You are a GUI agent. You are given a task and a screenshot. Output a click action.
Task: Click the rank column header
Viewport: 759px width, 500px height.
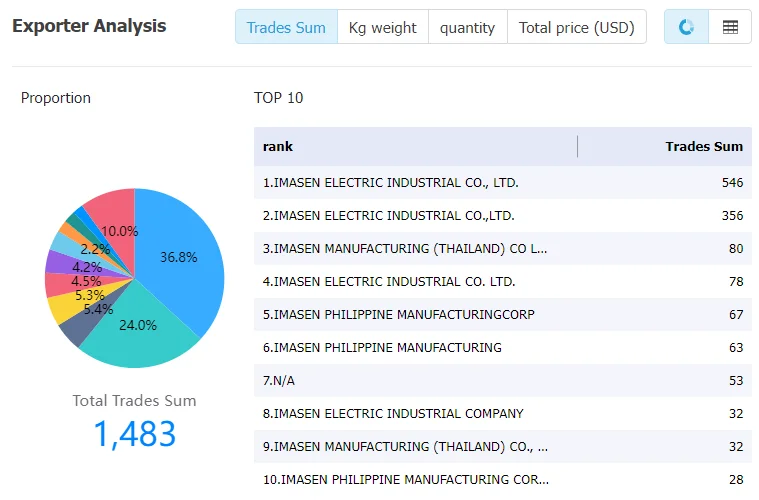click(x=278, y=146)
